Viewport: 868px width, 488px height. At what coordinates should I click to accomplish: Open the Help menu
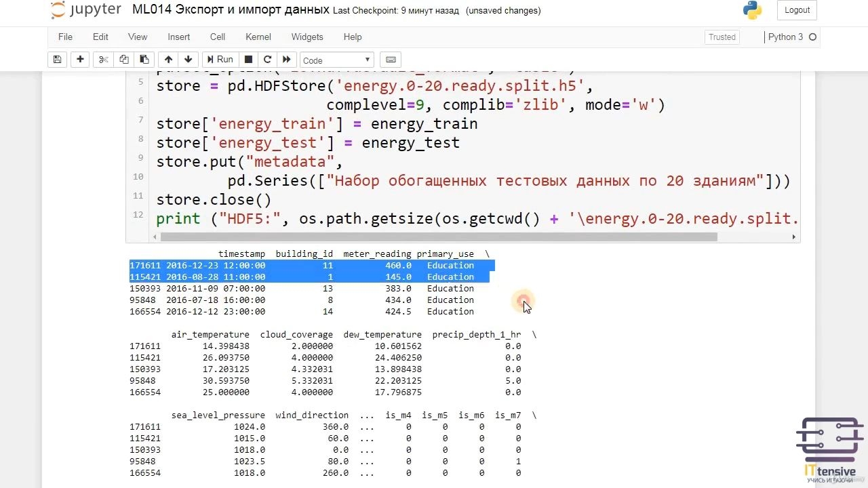pyautogui.click(x=353, y=37)
